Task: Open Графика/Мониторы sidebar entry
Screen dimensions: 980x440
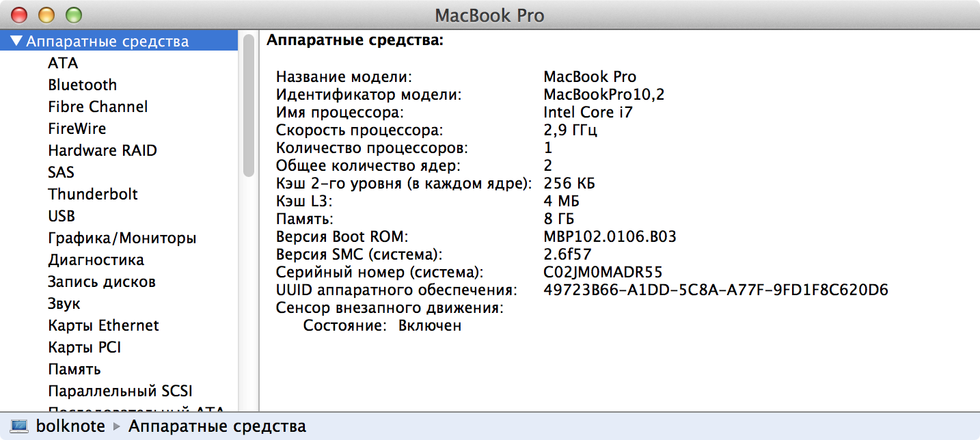Action: coord(122,238)
